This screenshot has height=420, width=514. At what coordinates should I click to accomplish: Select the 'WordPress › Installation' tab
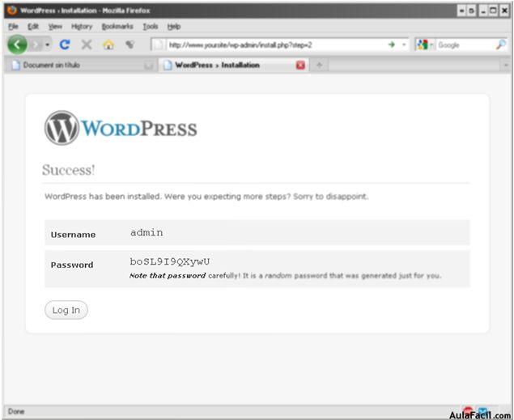pos(233,65)
